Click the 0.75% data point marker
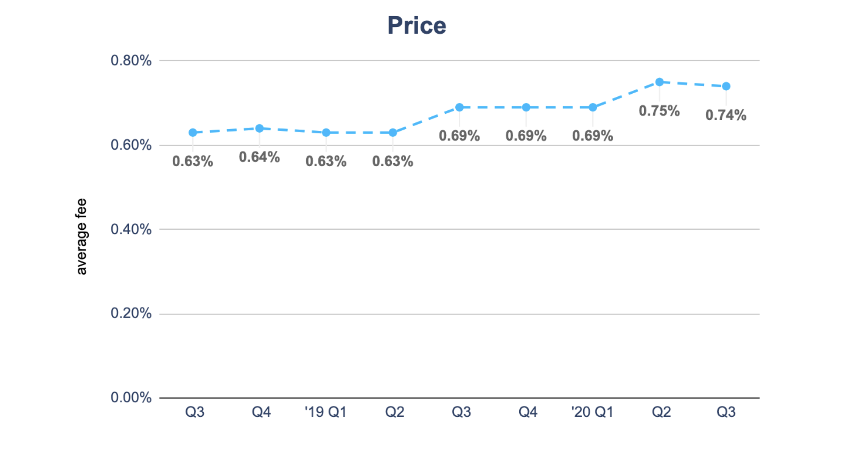Screen dimensions: 868x456 (659, 82)
